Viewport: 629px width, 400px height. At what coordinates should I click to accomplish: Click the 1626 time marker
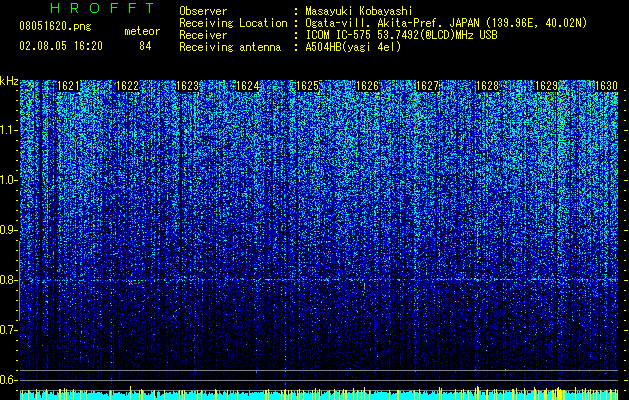click(x=367, y=86)
